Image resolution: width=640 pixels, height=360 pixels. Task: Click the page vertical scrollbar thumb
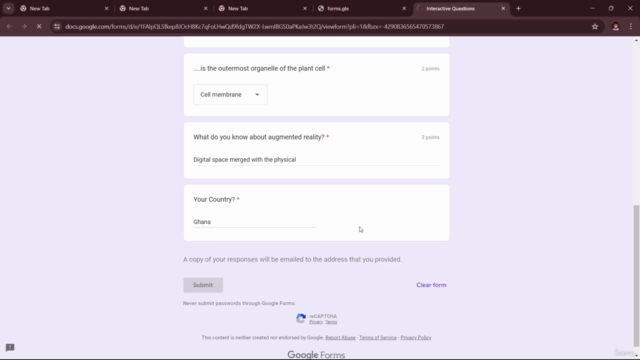coord(636,276)
